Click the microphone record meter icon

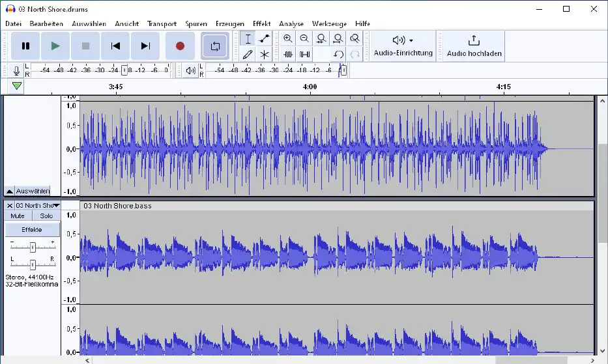(x=16, y=71)
